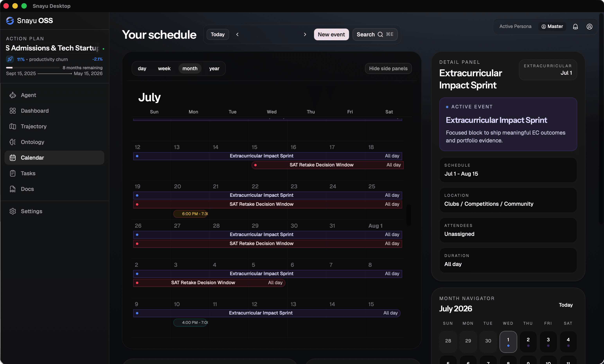The height and width of the screenshot is (364, 604).
Task: Open the Master persona selector
Action: pos(552,26)
